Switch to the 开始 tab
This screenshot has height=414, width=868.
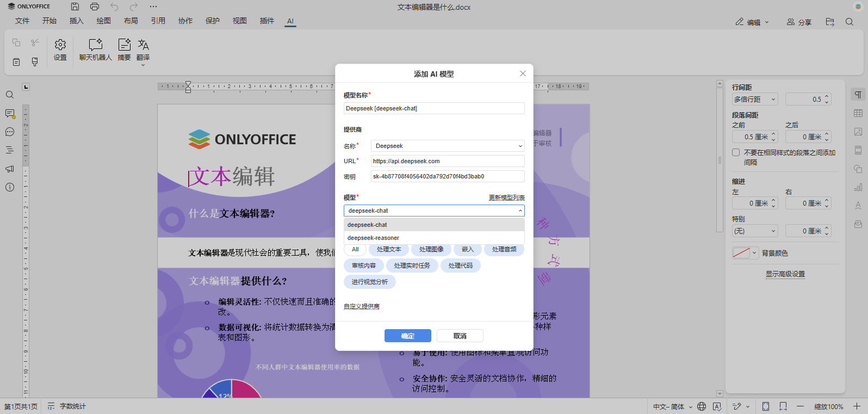pos(49,21)
